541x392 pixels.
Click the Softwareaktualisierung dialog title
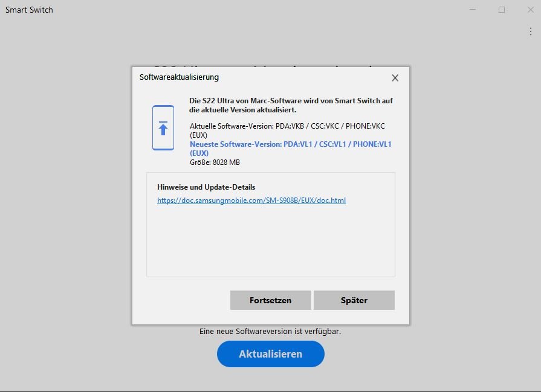pyautogui.click(x=179, y=77)
